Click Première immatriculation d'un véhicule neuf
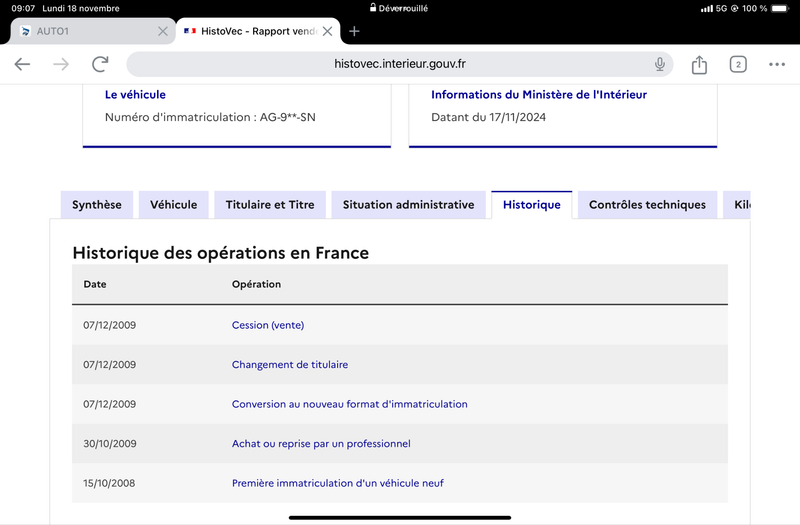This screenshot has height=525, width=800. [338, 483]
